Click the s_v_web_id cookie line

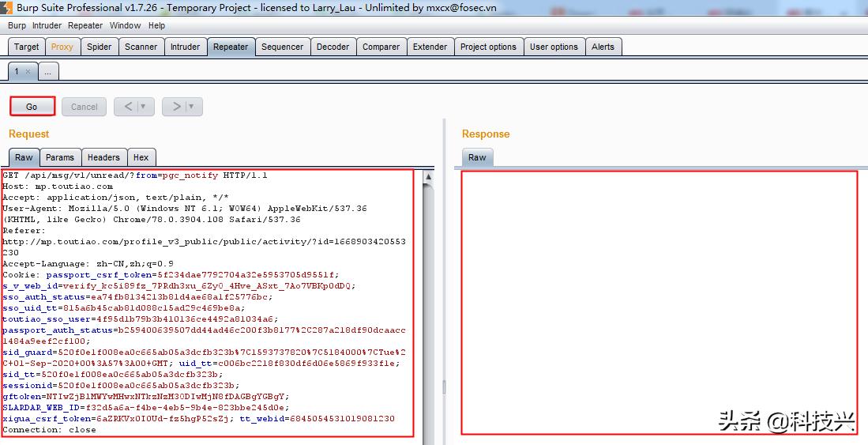[179, 286]
